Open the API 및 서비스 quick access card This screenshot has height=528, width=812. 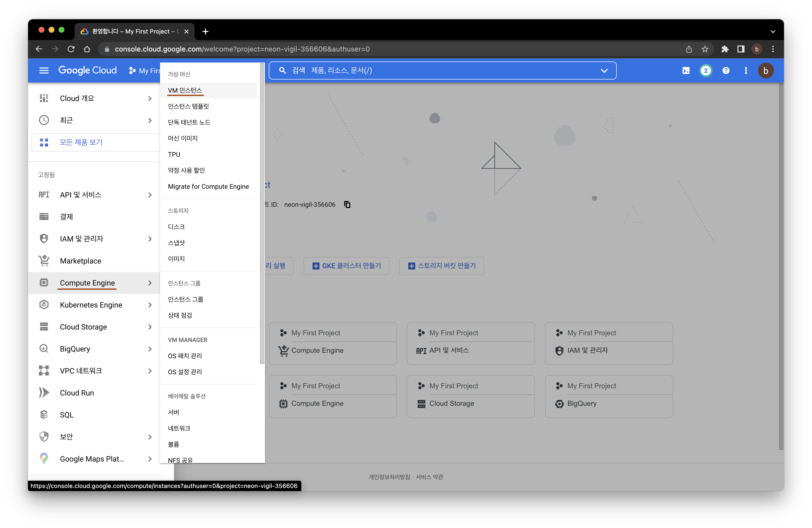(471, 343)
